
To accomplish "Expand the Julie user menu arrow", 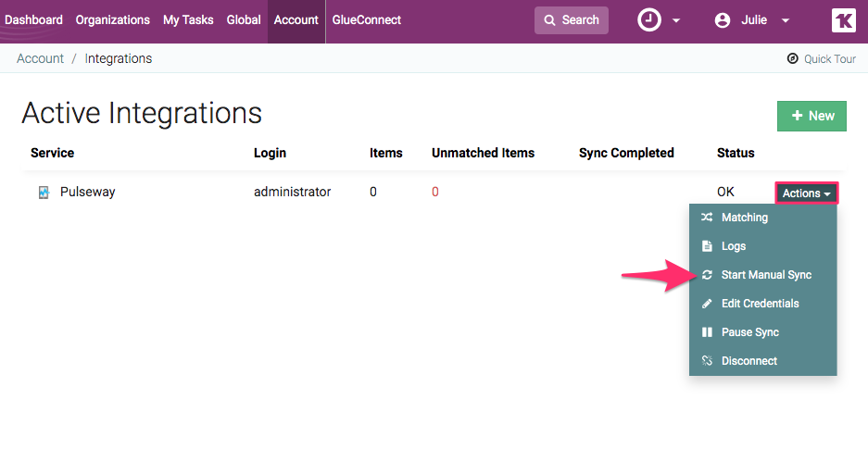I will tap(786, 21).
